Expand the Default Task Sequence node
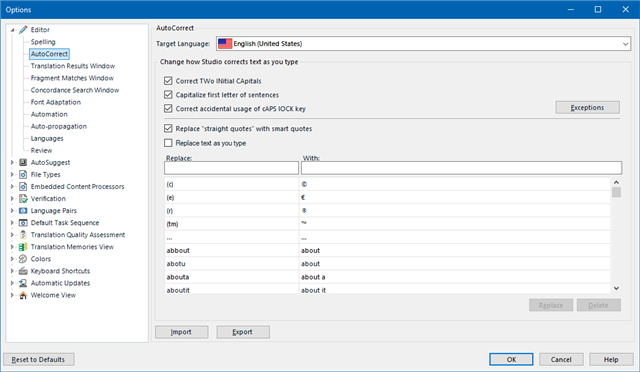This screenshot has height=372, width=640. 12,223
